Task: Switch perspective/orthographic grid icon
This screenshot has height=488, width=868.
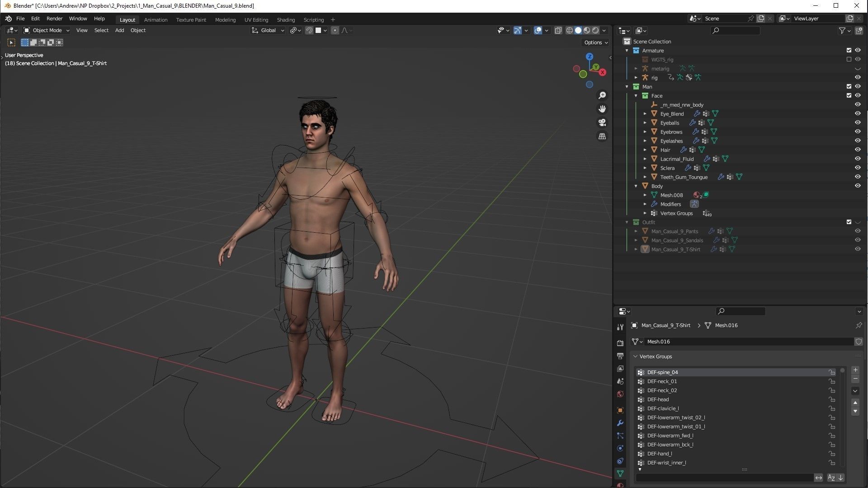Action: [602, 136]
